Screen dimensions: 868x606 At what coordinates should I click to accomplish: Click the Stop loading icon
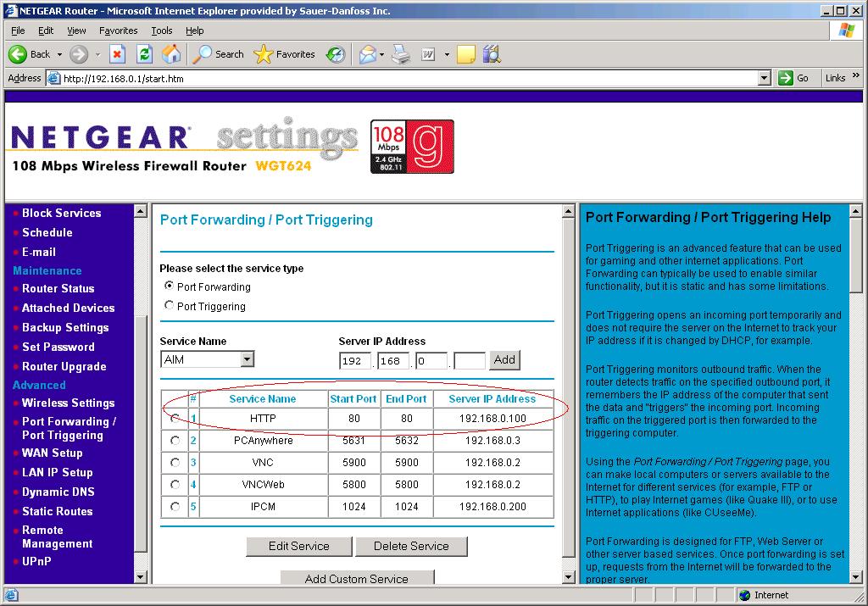coord(117,54)
